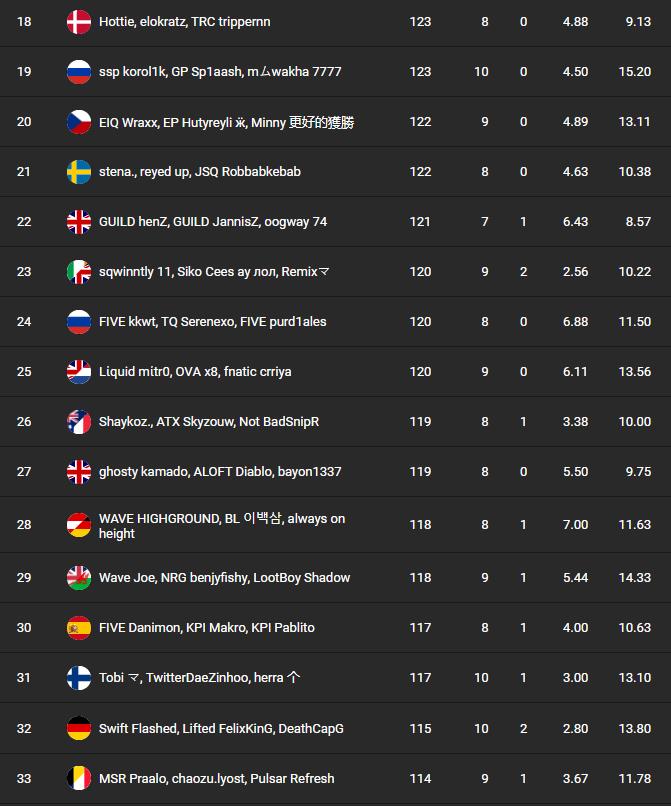This screenshot has height=806, width=671.
Task: Select rank number 22 in the standings
Action: pos(24,221)
